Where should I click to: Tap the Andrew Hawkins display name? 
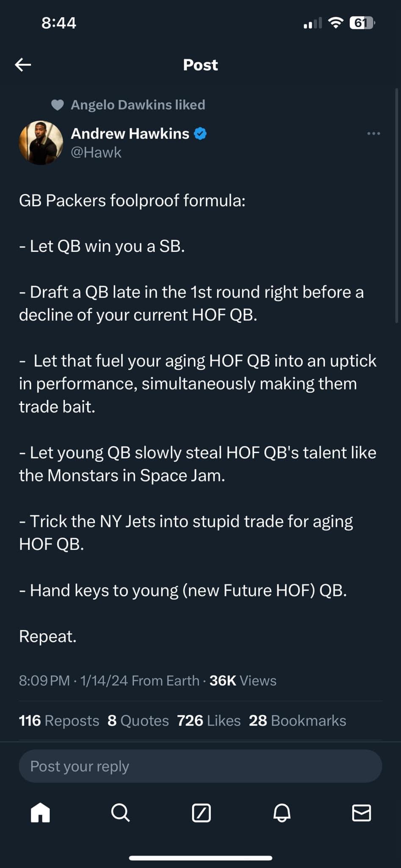point(130,134)
